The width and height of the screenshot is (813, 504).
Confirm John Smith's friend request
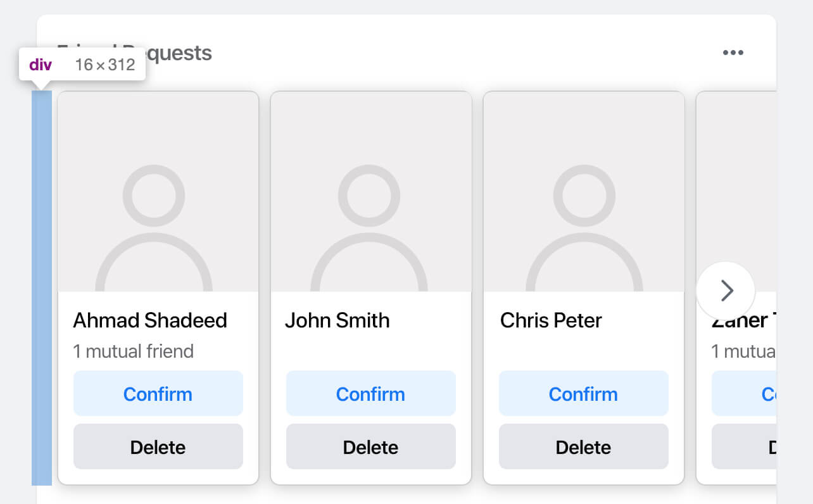point(370,394)
